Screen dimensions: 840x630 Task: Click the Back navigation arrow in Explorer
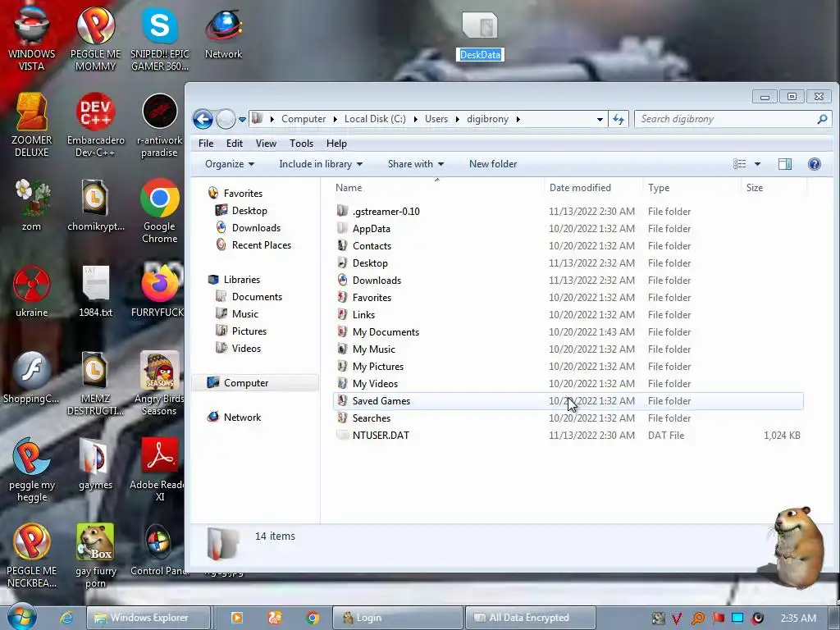pyautogui.click(x=203, y=119)
